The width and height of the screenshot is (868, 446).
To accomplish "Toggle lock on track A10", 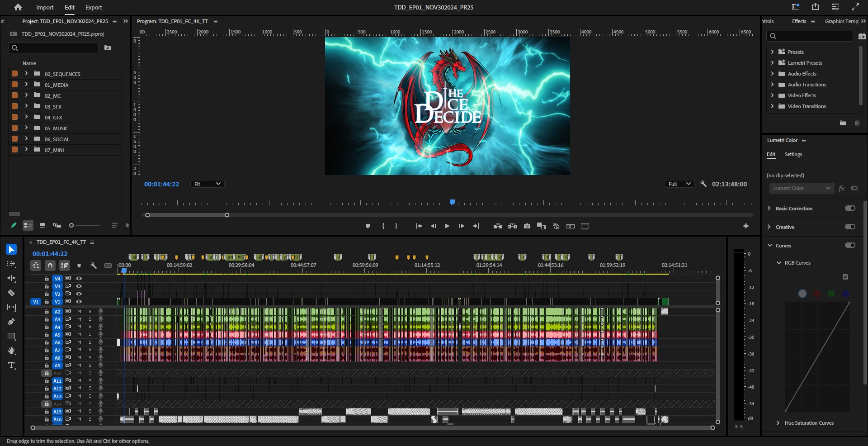I will coord(47,373).
